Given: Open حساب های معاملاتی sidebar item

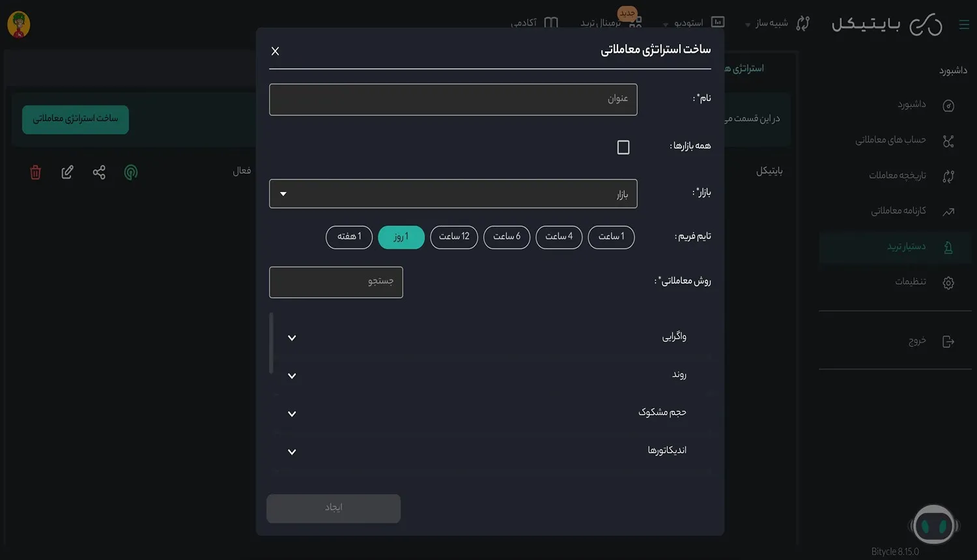Looking at the screenshot, I should click(x=890, y=140).
